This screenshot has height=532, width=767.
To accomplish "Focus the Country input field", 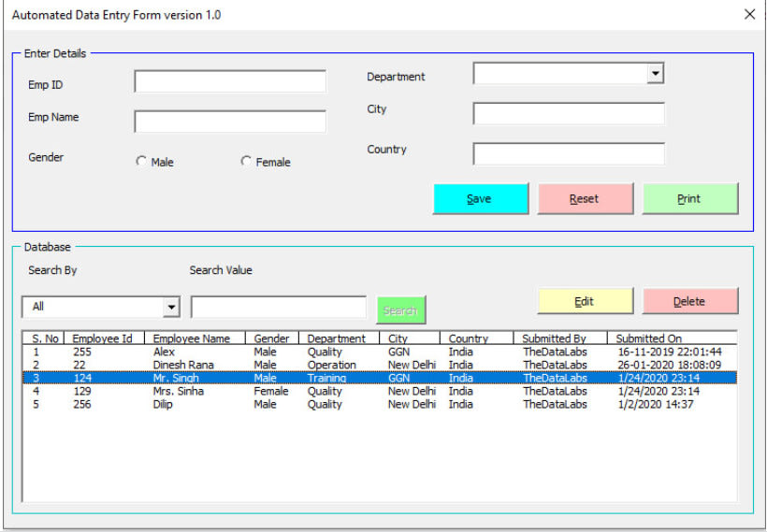I will point(569,153).
